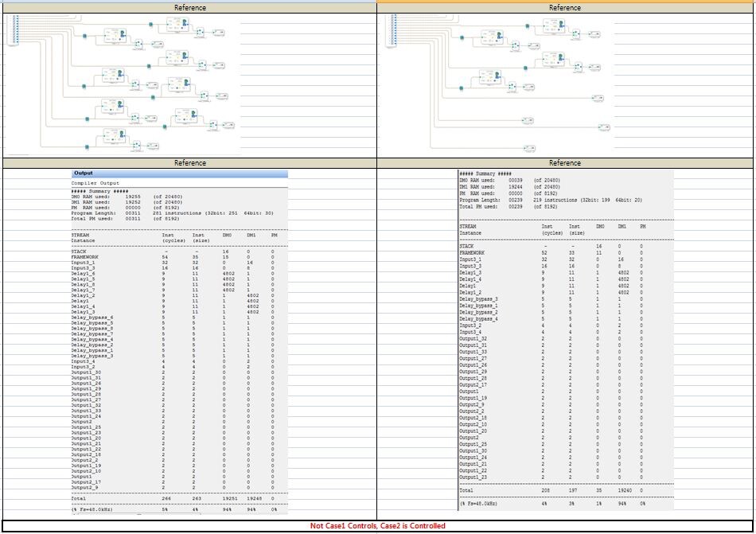
Task: Click the 'Not Case1 Controls, Case2 is Controlled' note
Action: pos(377,526)
